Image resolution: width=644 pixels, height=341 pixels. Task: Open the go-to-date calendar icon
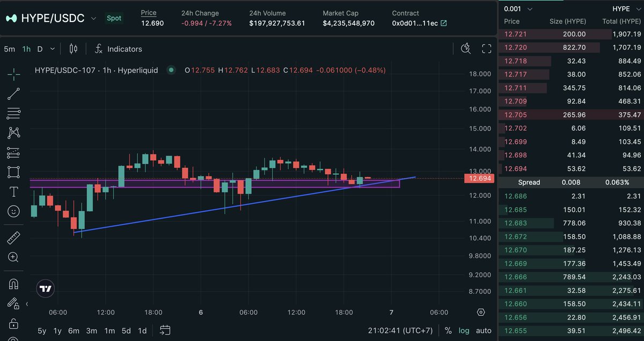coord(165,330)
